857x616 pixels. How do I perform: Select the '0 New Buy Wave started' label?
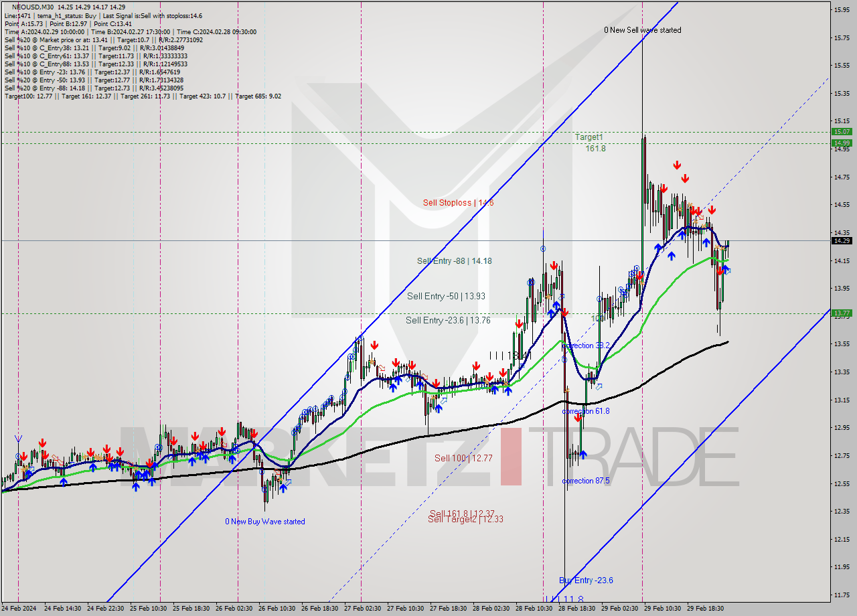(x=265, y=522)
